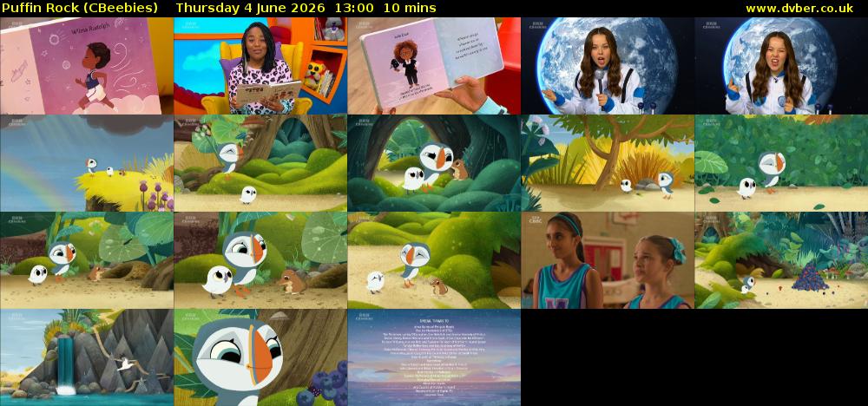The width and height of the screenshot is (868, 406).
Task: Select the puffin standing on tree root thumbnail
Action: [260, 163]
